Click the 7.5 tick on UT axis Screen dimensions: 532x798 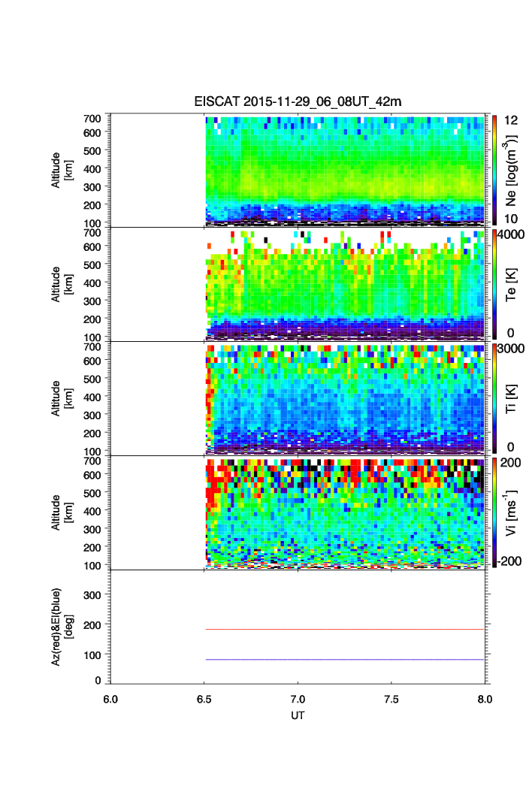(391, 698)
